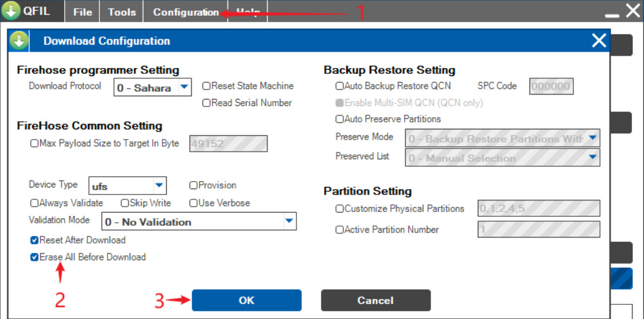Viewport: 644px width, 319px height.
Task: Enable Reset State Machine option
Action: point(206,86)
